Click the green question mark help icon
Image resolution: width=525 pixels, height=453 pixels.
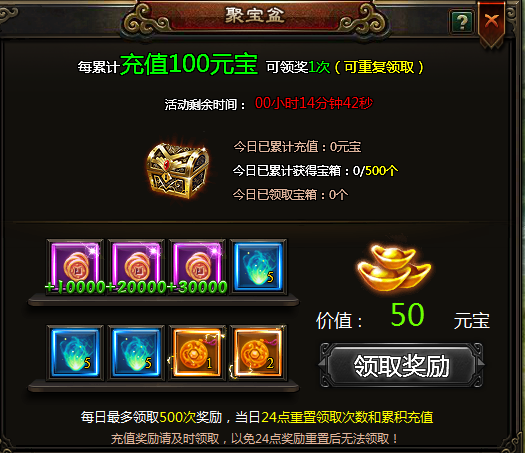pos(462,22)
